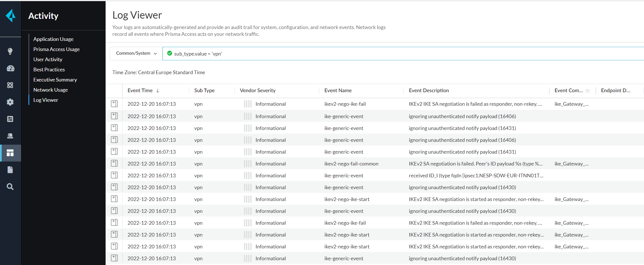This screenshot has width=644, height=265.
Task: Sort by Event Time descending arrow
Action: coord(158,91)
